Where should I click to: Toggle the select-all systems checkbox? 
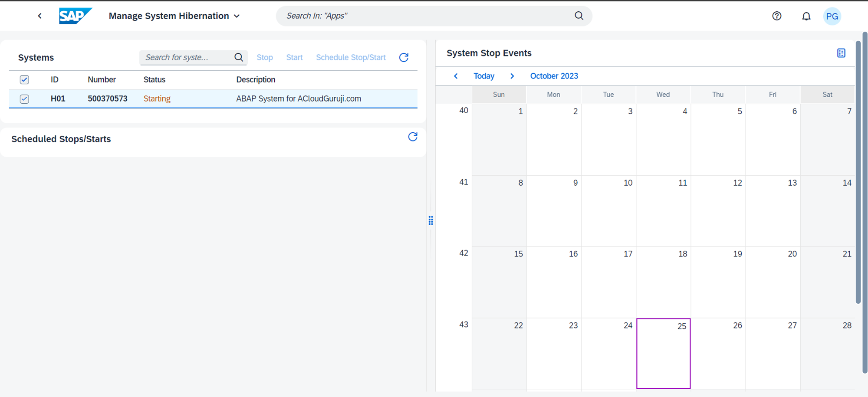pyautogui.click(x=24, y=79)
